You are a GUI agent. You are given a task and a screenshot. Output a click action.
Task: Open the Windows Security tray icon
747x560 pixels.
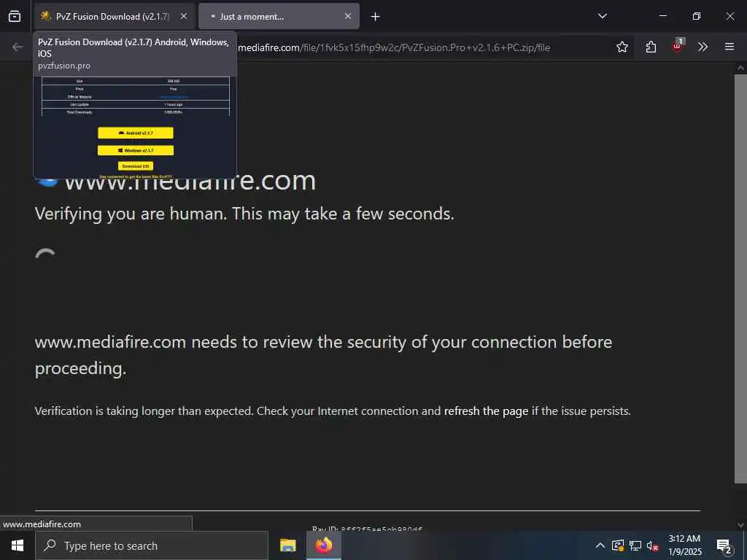pos(617,545)
